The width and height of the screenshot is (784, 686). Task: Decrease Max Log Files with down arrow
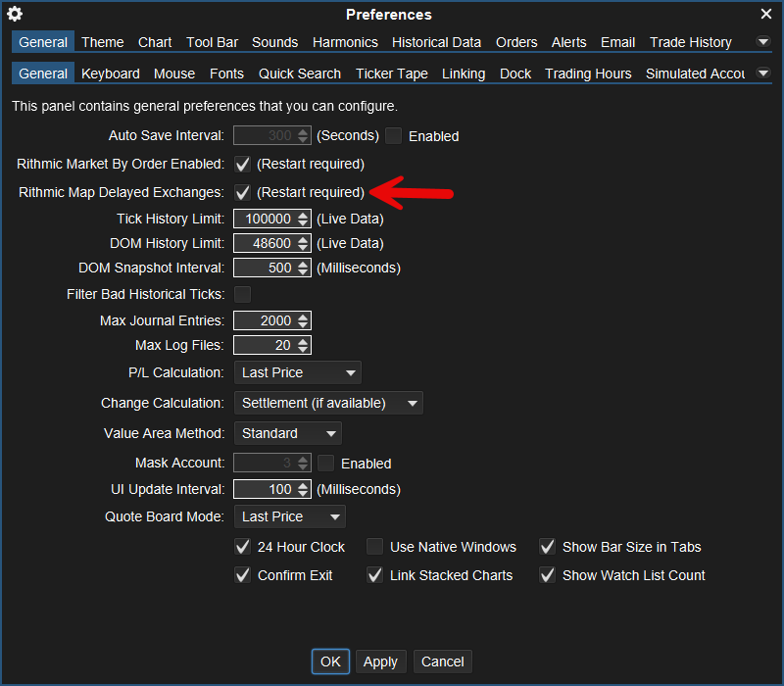(303, 350)
